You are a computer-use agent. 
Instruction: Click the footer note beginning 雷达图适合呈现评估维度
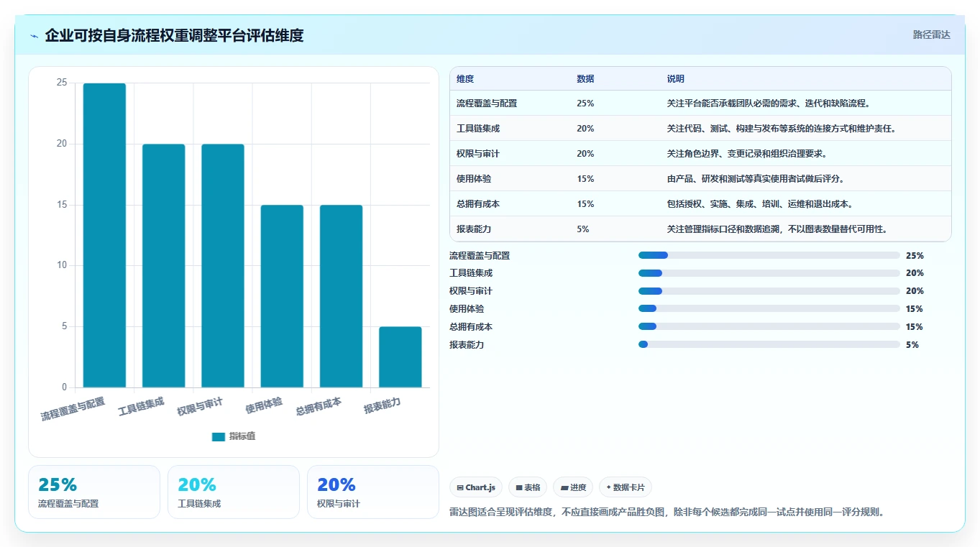(x=667, y=512)
